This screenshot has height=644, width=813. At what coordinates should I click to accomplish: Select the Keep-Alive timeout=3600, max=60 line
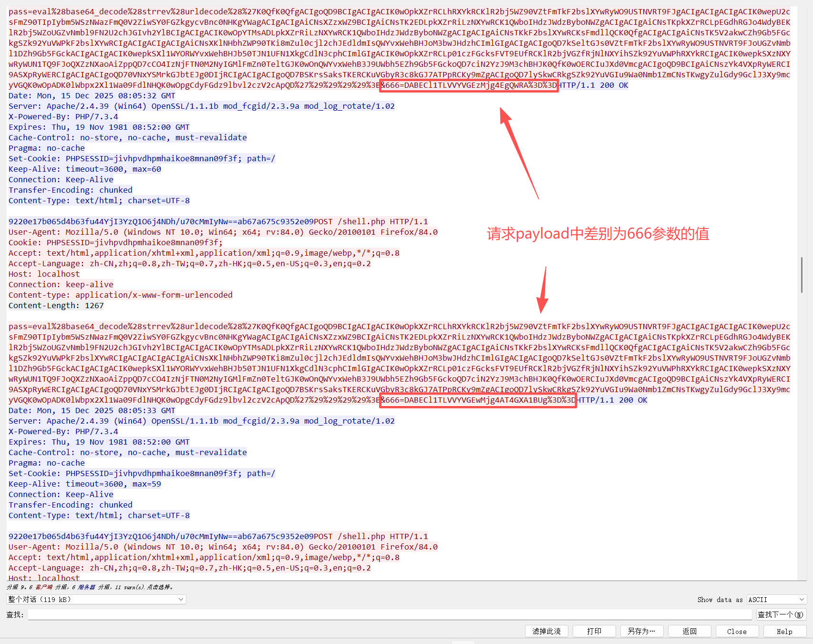(x=85, y=169)
